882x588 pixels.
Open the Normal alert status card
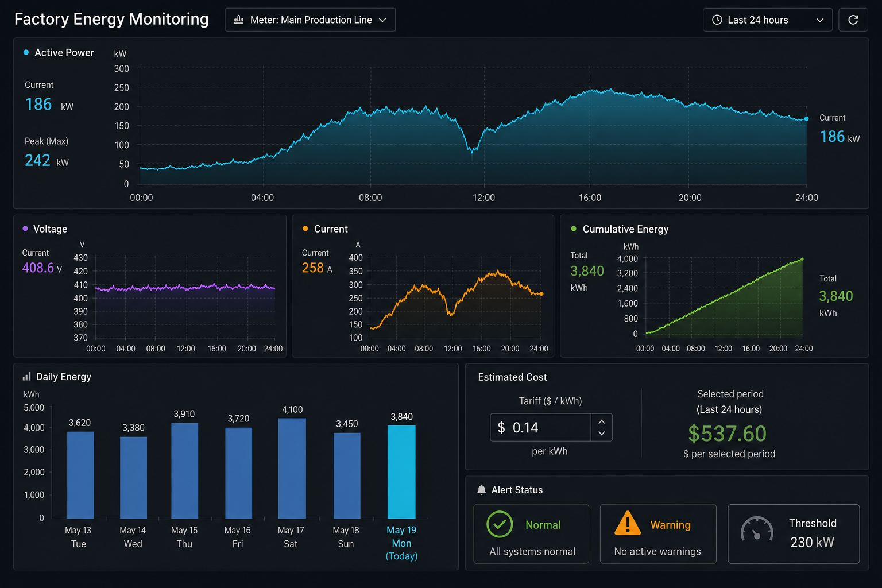(x=531, y=534)
